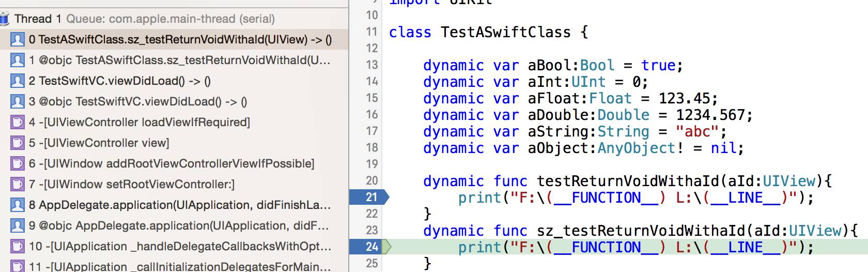Click the aFloat value 123.45
Viewport: 868px width, 272px height.
pos(684,98)
